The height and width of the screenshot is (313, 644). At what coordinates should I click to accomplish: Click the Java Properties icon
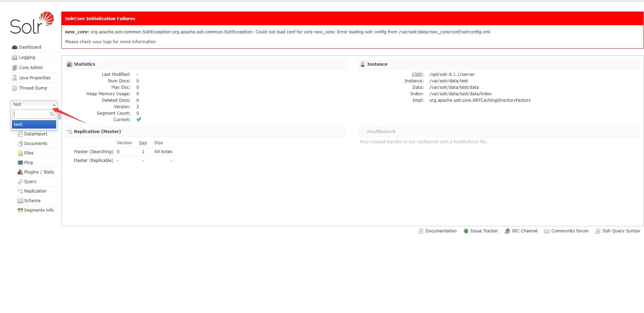[x=15, y=78]
